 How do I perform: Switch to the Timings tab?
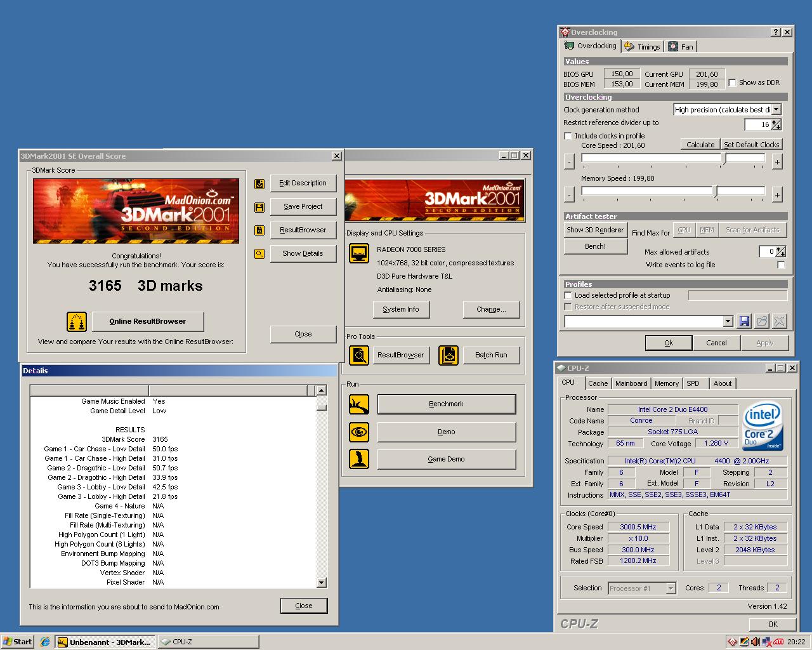tap(642, 47)
